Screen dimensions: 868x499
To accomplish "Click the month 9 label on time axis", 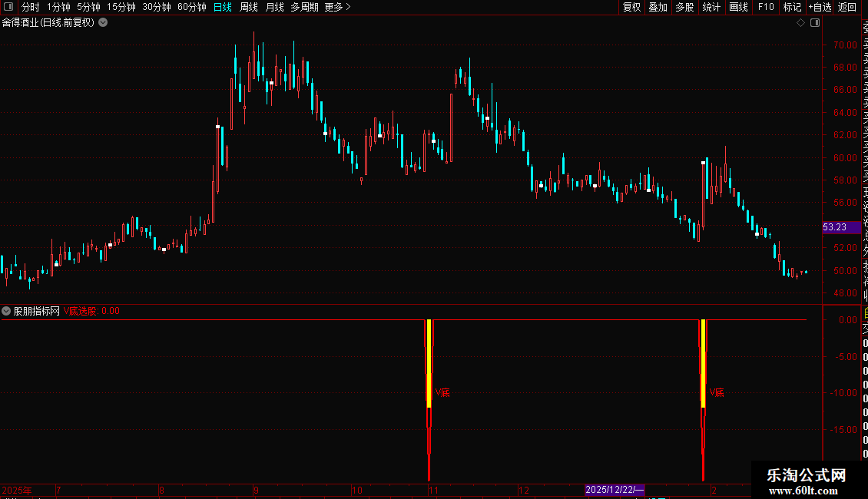I will (x=256, y=490).
